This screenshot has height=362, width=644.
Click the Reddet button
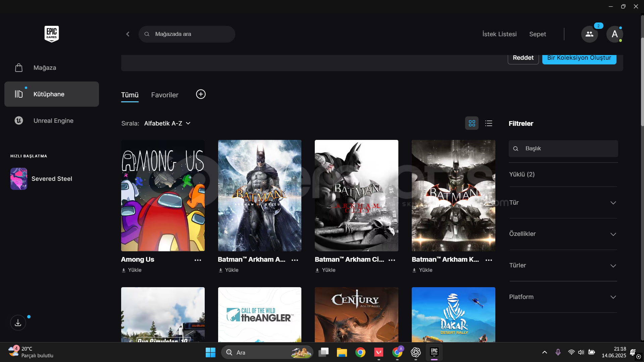[x=523, y=58]
